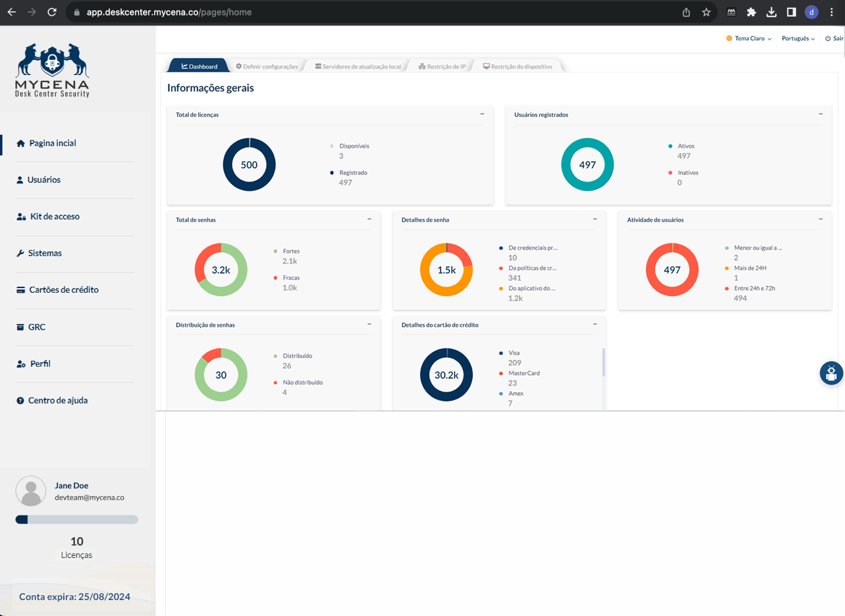This screenshot has height=616, width=845.
Task: Click the browser back arrow
Action: tap(12, 12)
